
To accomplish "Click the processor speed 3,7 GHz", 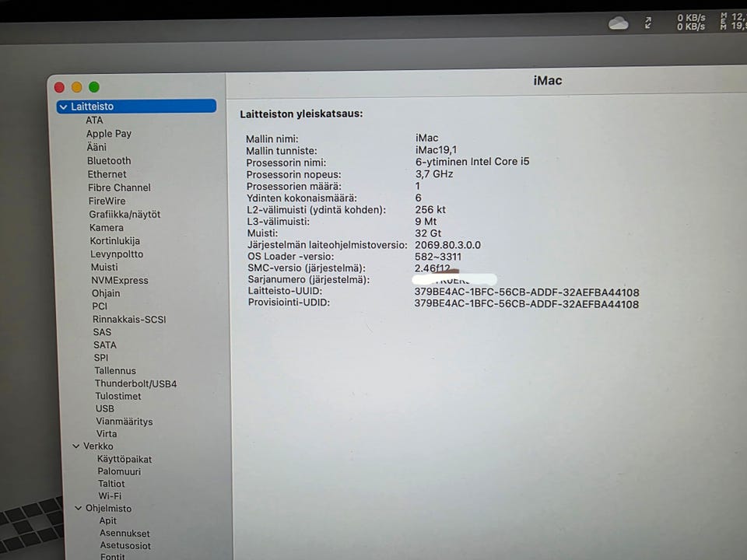I will click(x=434, y=173).
